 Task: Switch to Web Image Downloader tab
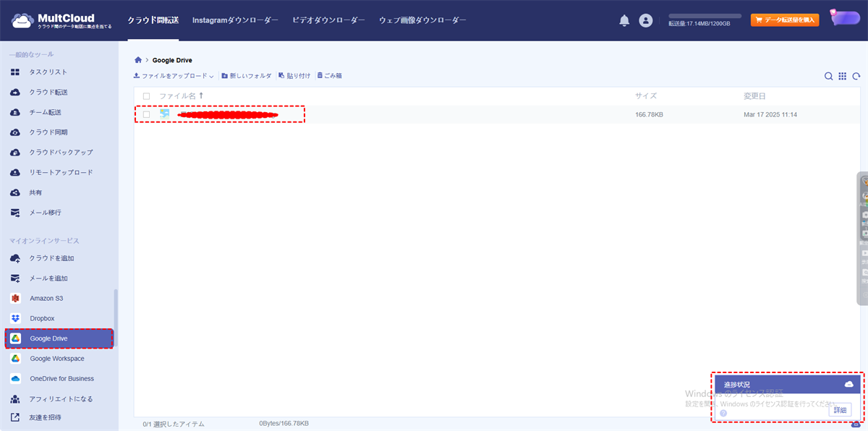point(422,21)
